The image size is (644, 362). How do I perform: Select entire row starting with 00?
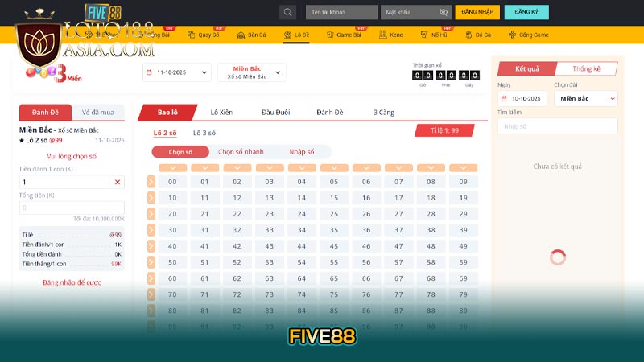[151, 182]
